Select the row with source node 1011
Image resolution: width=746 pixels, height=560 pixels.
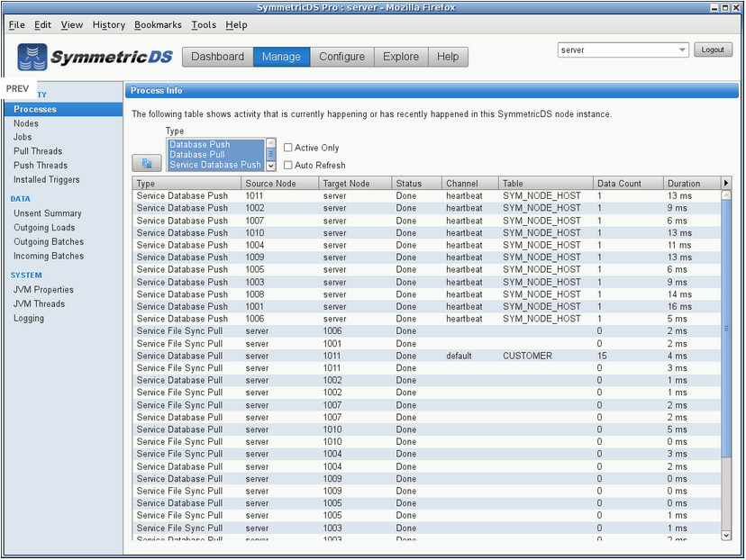tap(427, 196)
